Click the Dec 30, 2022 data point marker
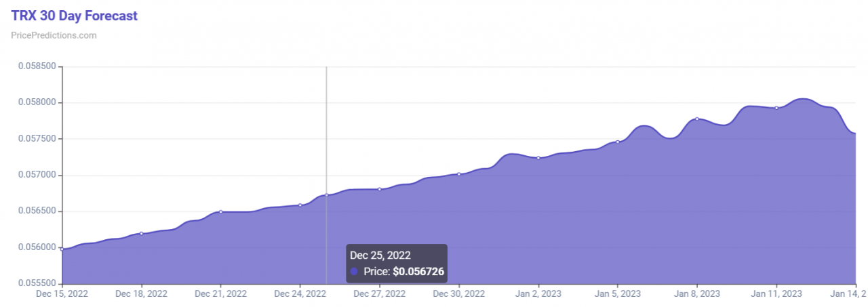 pyautogui.click(x=459, y=174)
